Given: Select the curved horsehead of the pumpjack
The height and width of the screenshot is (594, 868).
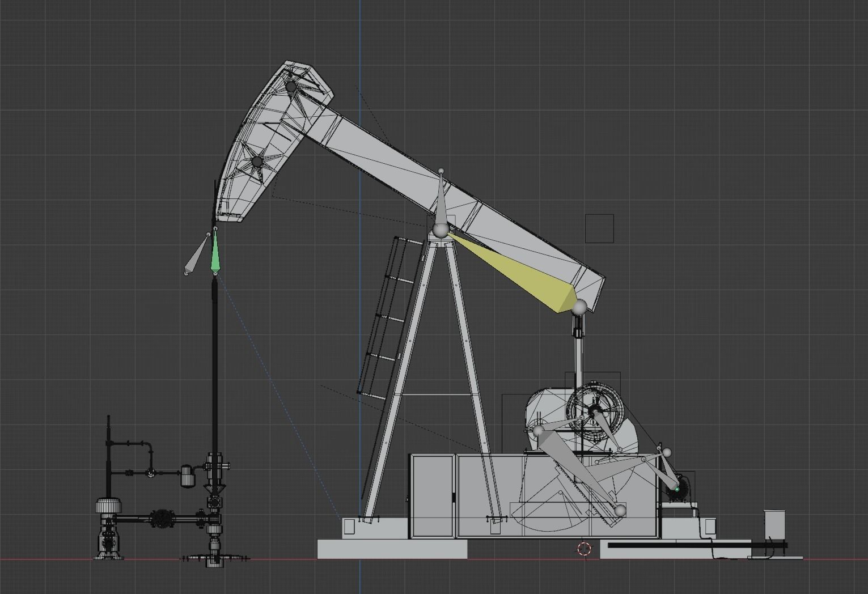Looking at the screenshot, I should [265, 143].
